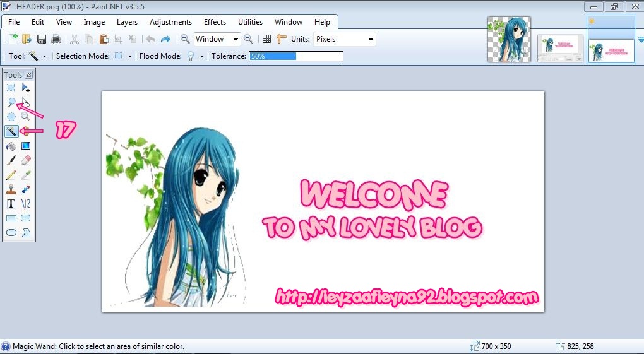Open the Window menu
Screen dimensions: 644x354
pos(289,22)
